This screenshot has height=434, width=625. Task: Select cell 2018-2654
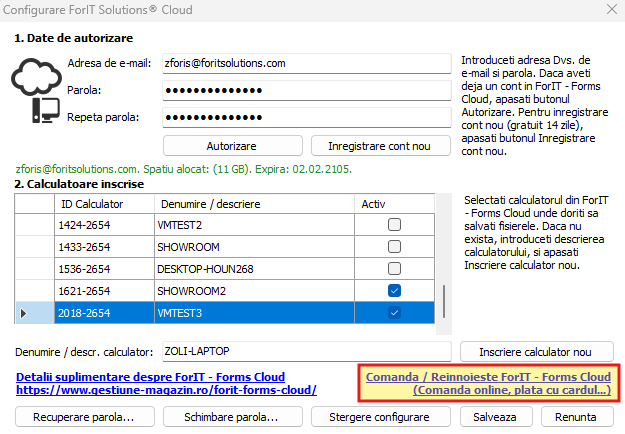pos(104,313)
